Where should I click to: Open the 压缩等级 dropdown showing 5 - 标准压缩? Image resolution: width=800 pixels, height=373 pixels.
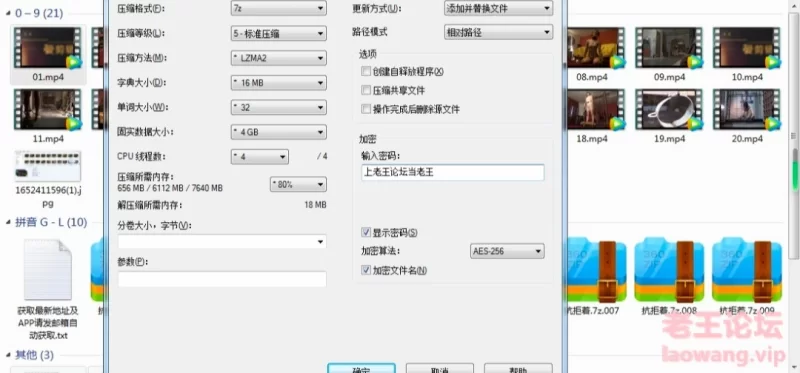click(x=278, y=34)
